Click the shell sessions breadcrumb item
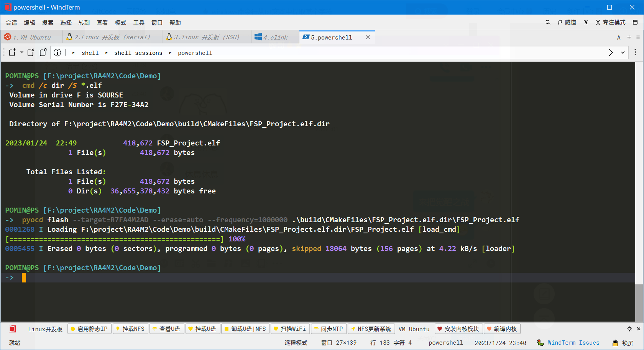644x350 pixels. pyautogui.click(x=138, y=53)
